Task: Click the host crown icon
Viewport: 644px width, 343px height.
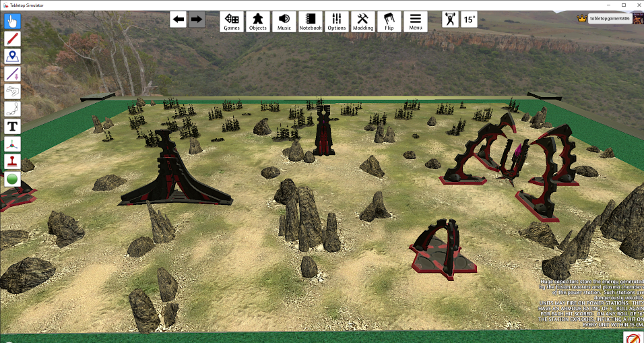Action: [581, 18]
